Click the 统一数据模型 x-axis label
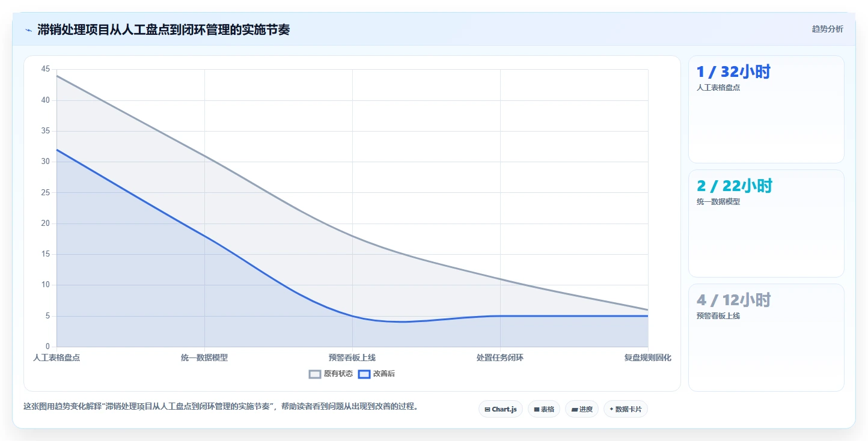868x441 pixels. click(x=204, y=357)
